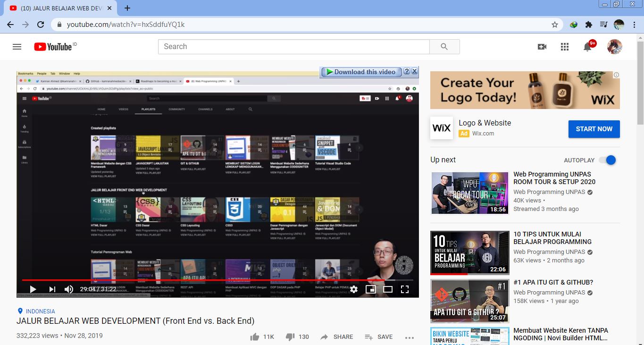Open the YouTube guide hamburger menu
Image resolution: width=644 pixels, height=345 pixels.
click(17, 47)
